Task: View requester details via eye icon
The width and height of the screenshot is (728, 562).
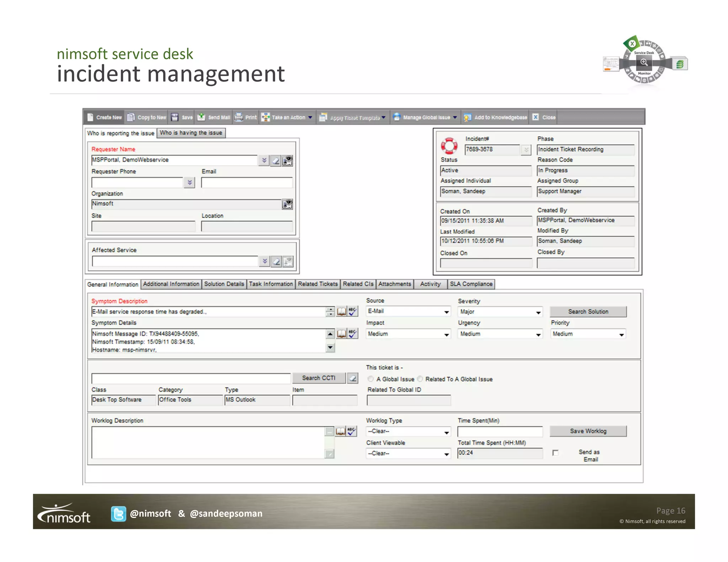Action: 288,161
